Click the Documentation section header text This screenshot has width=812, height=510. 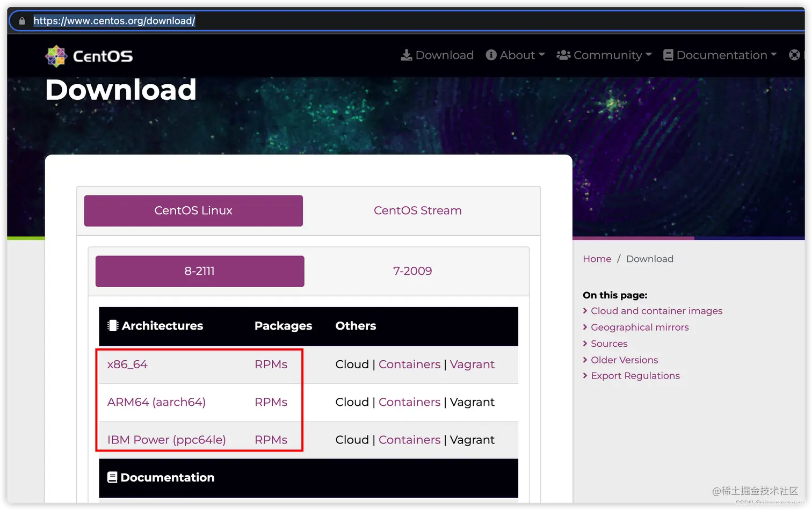167,477
